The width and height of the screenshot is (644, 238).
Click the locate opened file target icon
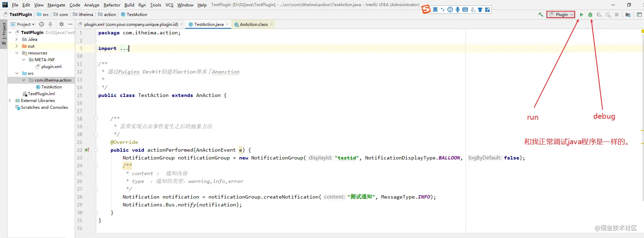[41, 24]
